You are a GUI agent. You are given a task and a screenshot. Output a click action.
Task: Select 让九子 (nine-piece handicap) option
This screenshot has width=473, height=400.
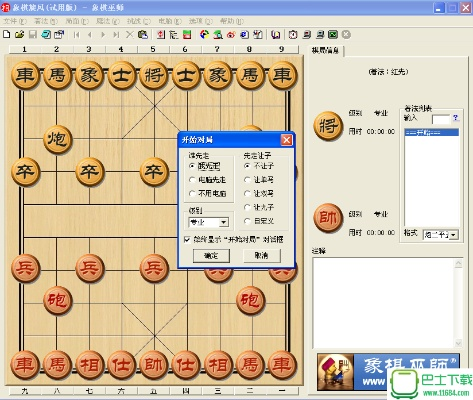click(x=259, y=207)
